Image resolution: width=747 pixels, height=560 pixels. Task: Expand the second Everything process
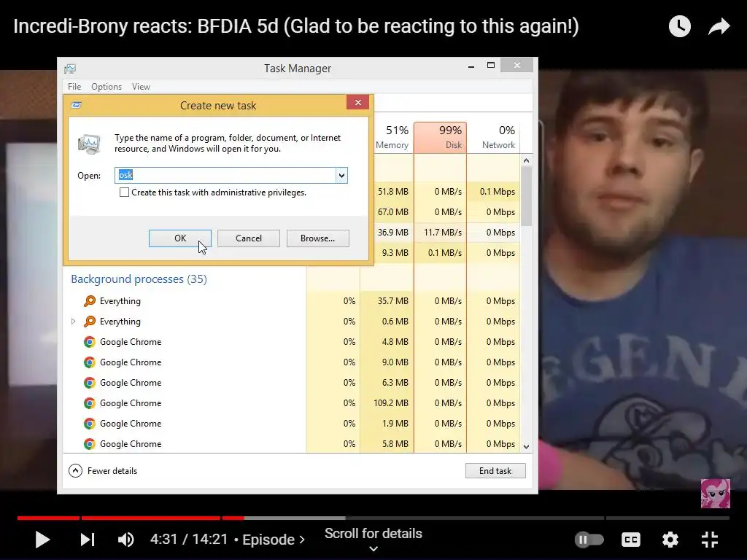74,322
